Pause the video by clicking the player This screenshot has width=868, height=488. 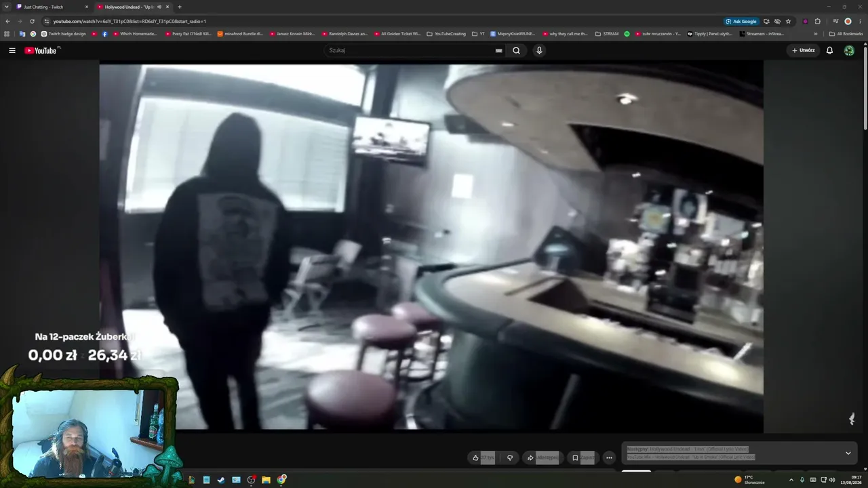(x=431, y=247)
